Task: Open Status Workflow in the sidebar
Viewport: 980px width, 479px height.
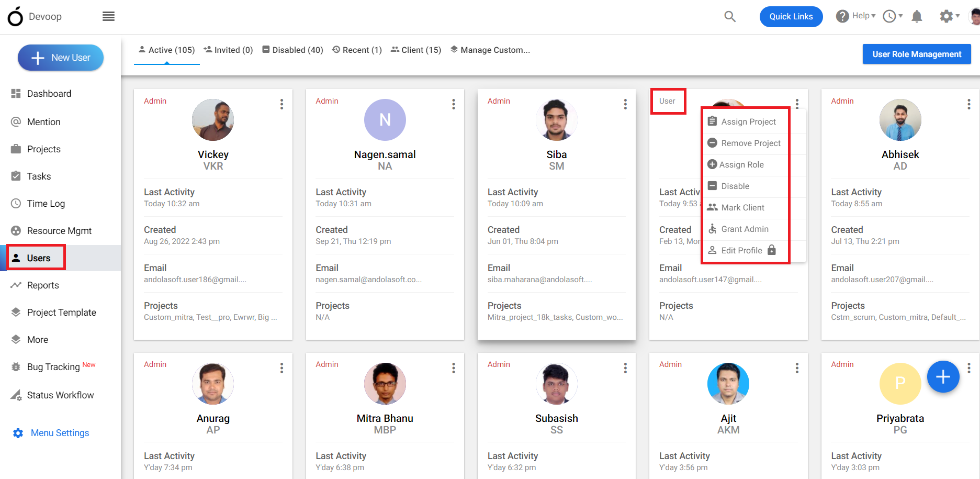Action: coord(61,395)
